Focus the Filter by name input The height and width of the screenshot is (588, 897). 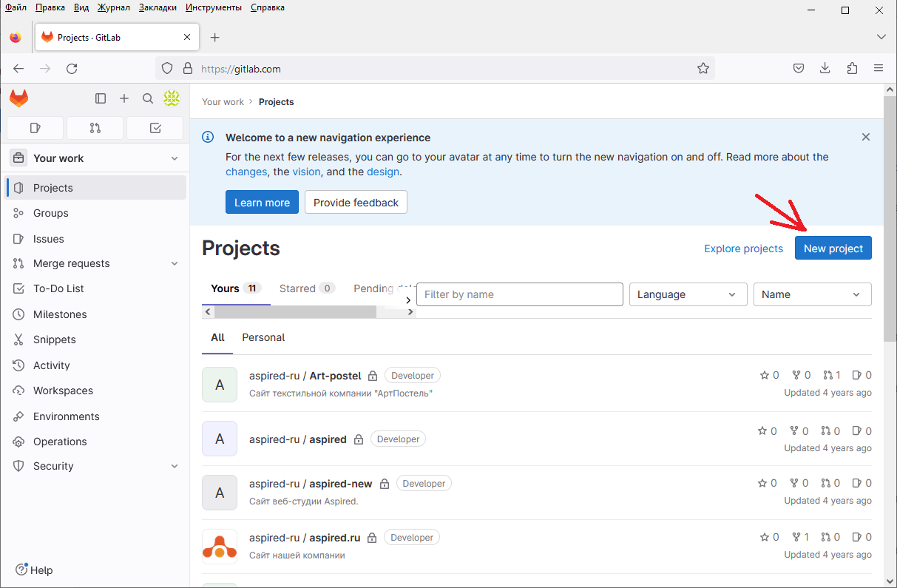point(520,294)
